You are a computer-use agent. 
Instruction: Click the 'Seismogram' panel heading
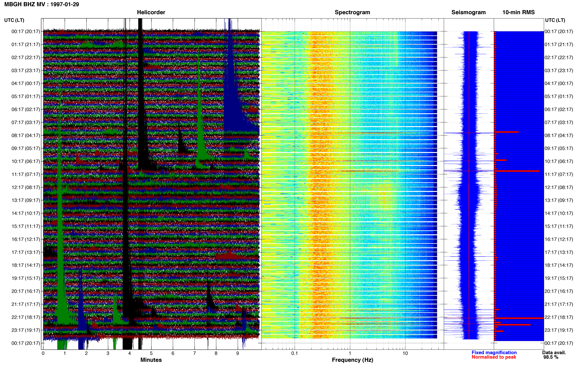468,12
